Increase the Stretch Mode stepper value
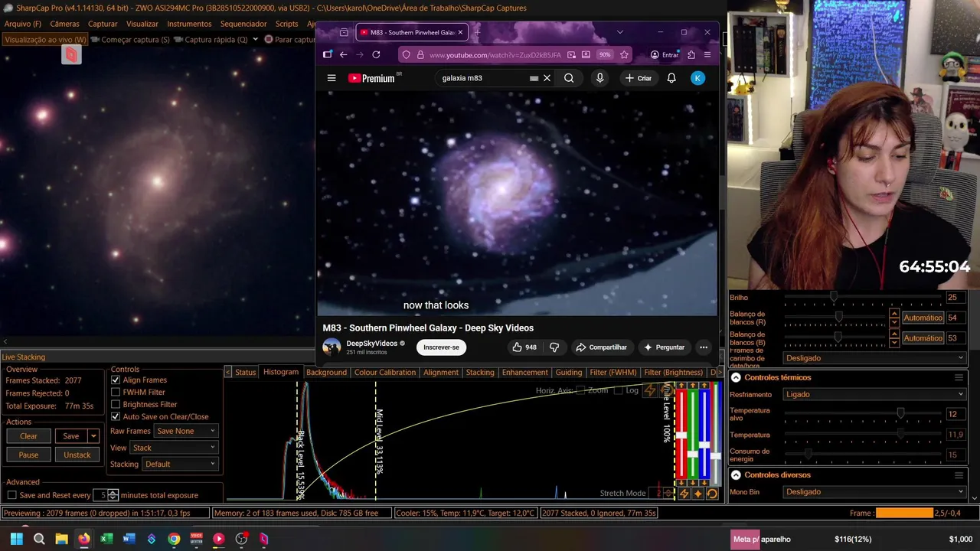This screenshot has height=551, width=980. tap(667, 491)
